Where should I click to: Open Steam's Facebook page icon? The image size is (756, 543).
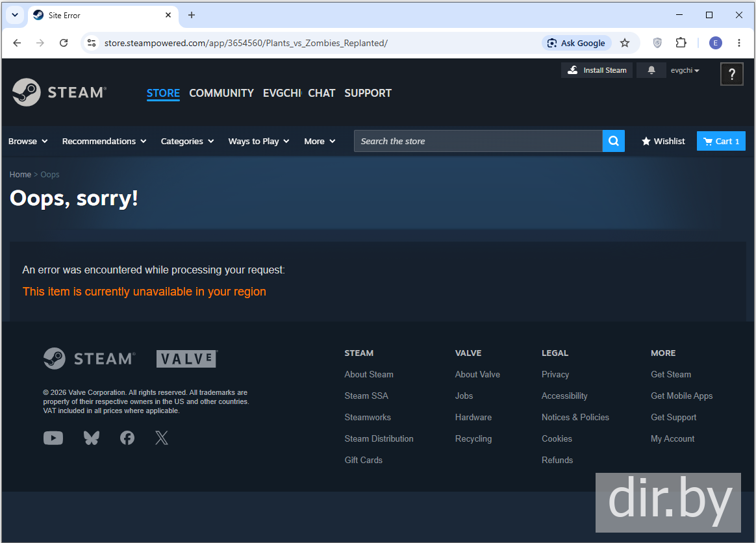(127, 438)
